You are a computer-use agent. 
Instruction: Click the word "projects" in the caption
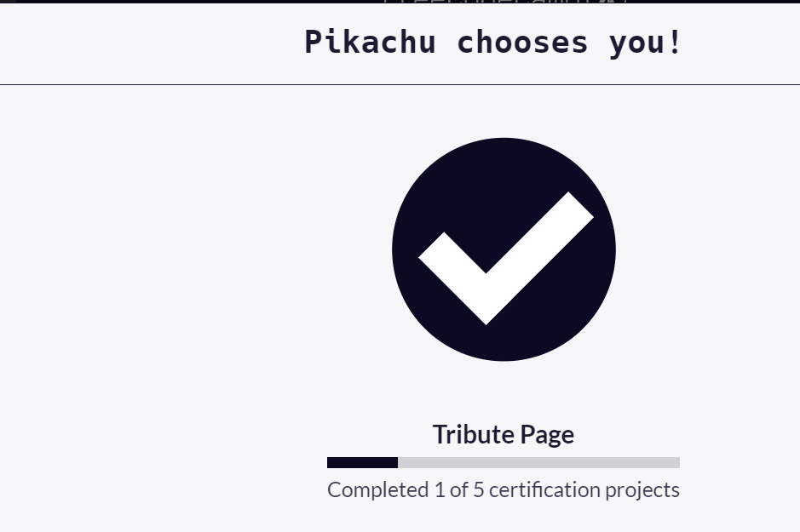pyautogui.click(x=644, y=490)
